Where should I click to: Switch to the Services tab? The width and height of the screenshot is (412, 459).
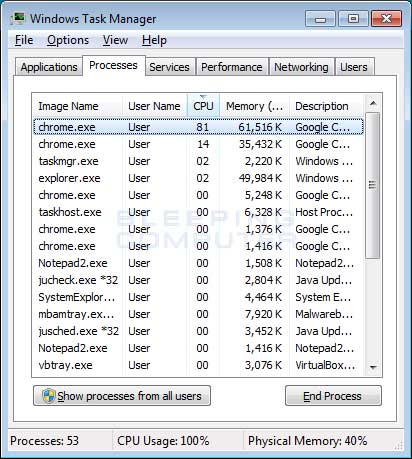(x=169, y=67)
